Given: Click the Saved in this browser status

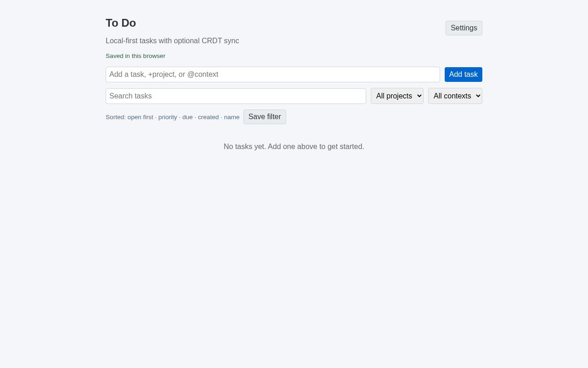Looking at the screenshot, I should (x=136, y=56).
